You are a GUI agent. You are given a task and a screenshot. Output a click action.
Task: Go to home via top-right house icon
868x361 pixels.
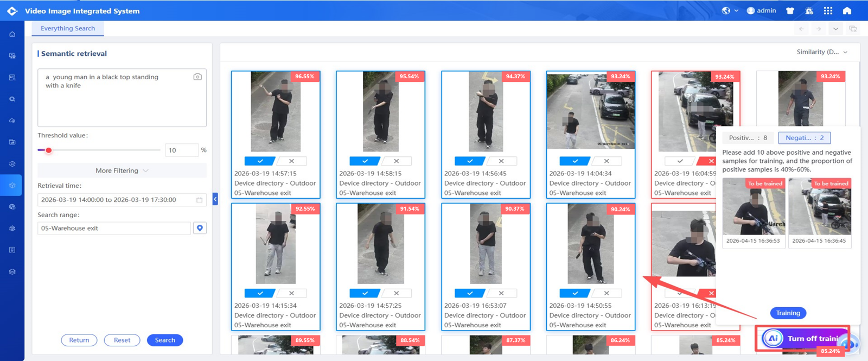click(x=847, y=10)
